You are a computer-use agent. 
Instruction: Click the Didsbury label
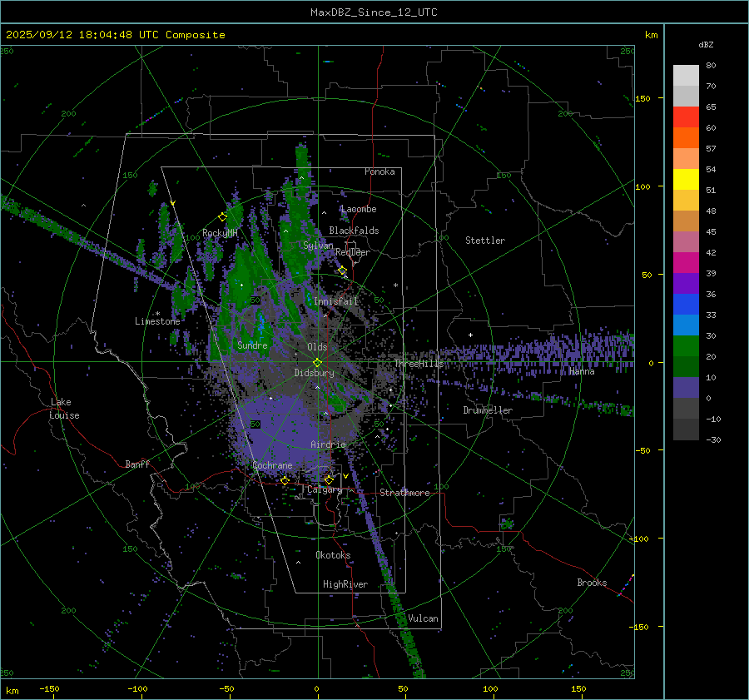click(315, 373)
